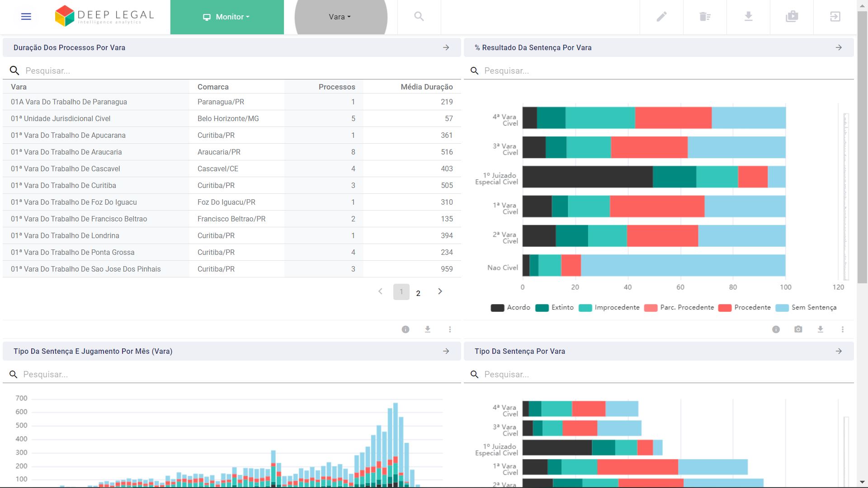Toggle the Acordo series in the chart legend
Image resolution: width=868 pixels, height=488 pixels.
pyautogui.click(x=510, y=307)
